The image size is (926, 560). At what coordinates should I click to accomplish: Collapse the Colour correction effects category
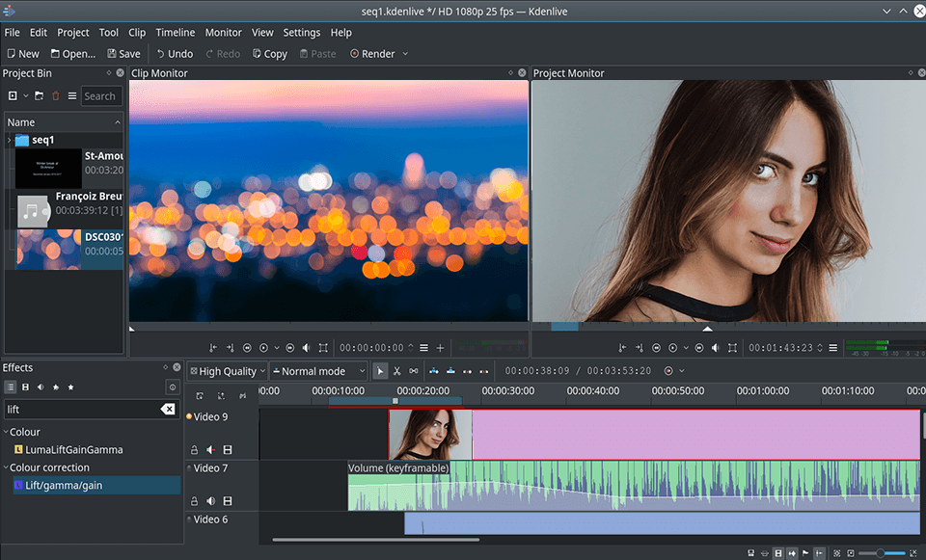pyautogui.click(x=8, y=467)
